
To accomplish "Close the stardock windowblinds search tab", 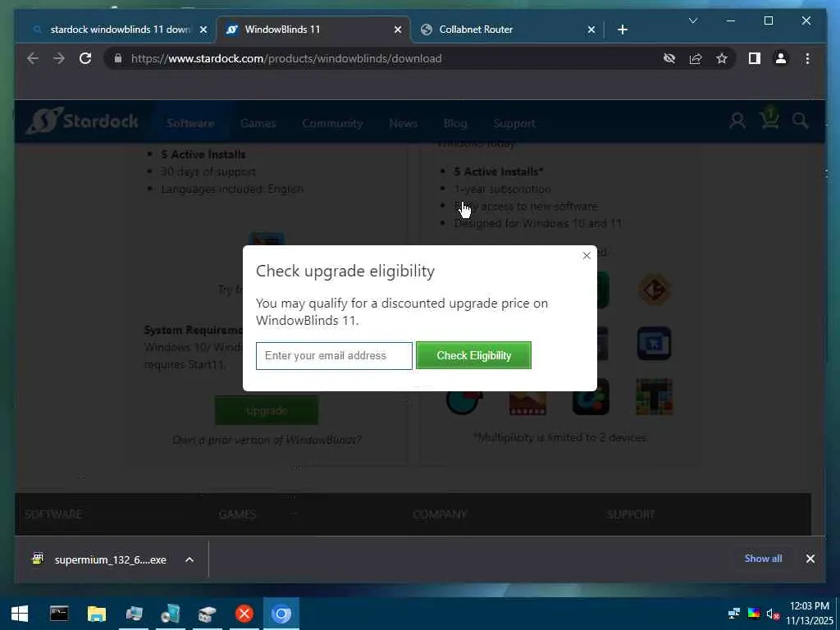I will (203, 30).
